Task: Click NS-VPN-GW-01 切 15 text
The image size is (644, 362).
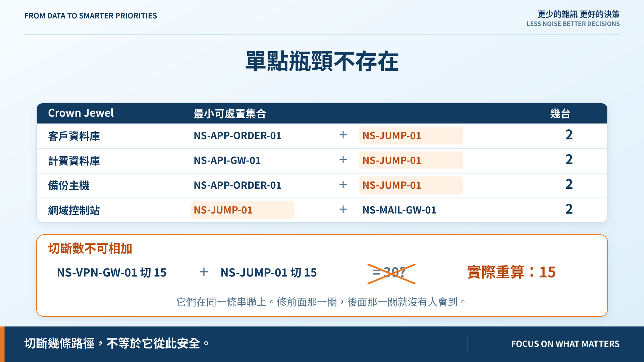Action: (112, 273)
